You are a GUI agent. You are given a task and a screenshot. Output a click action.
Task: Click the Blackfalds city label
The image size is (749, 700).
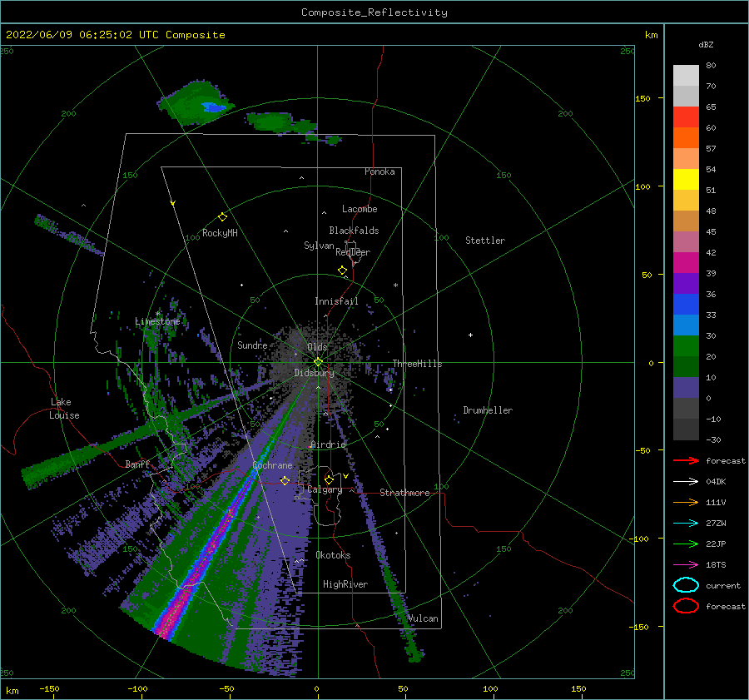354,231
